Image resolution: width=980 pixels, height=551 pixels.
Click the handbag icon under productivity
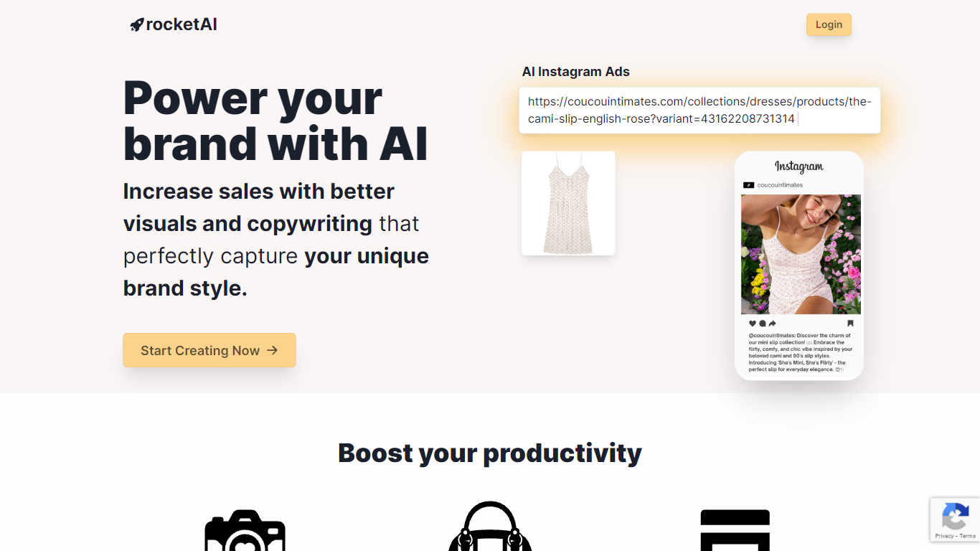tap(490, 526)
